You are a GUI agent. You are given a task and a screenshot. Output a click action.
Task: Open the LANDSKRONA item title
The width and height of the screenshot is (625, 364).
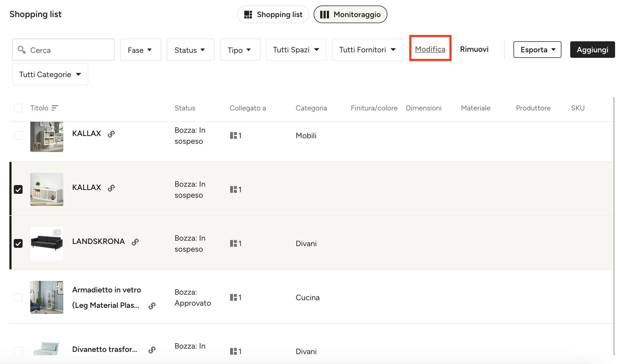click(98, 241)
